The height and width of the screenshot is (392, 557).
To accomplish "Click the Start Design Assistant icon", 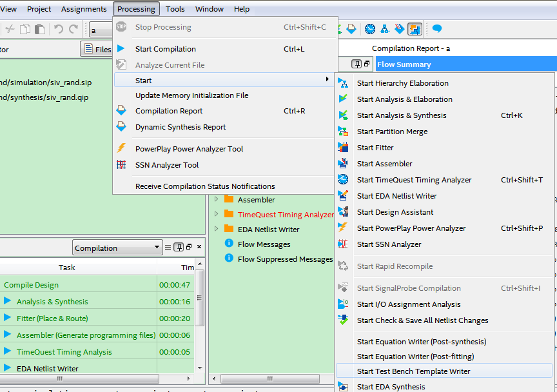I will click(343, 212).
